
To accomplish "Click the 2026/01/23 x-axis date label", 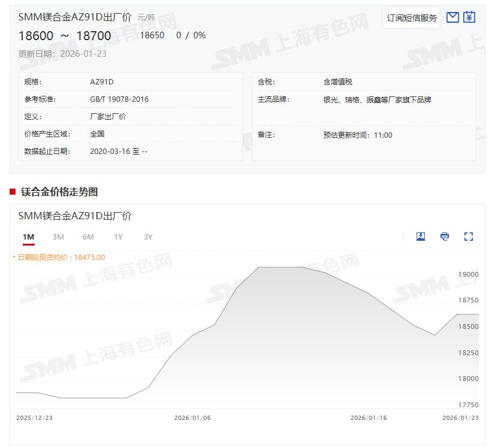I will 460,417.
